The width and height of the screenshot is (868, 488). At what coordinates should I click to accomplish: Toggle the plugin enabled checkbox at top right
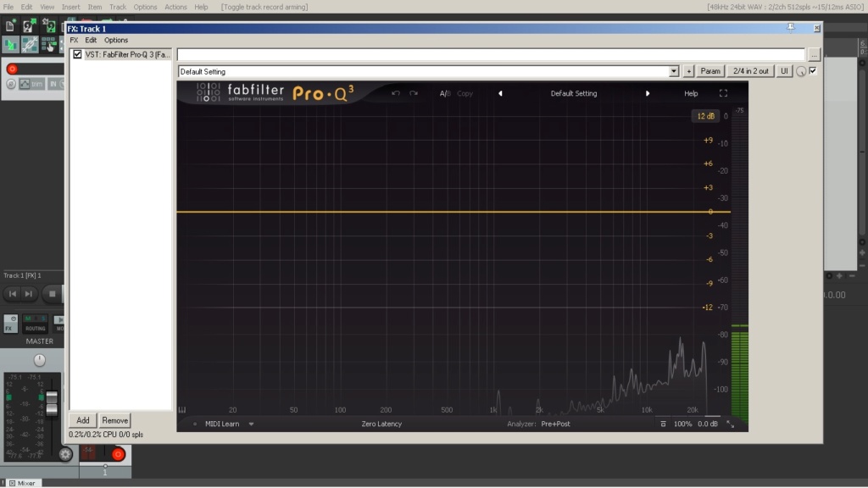813,71
